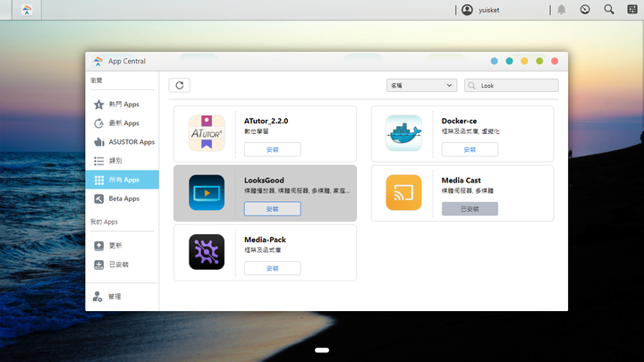
Task: Click the white page indicator on desktop
Action: pos(322,350)
